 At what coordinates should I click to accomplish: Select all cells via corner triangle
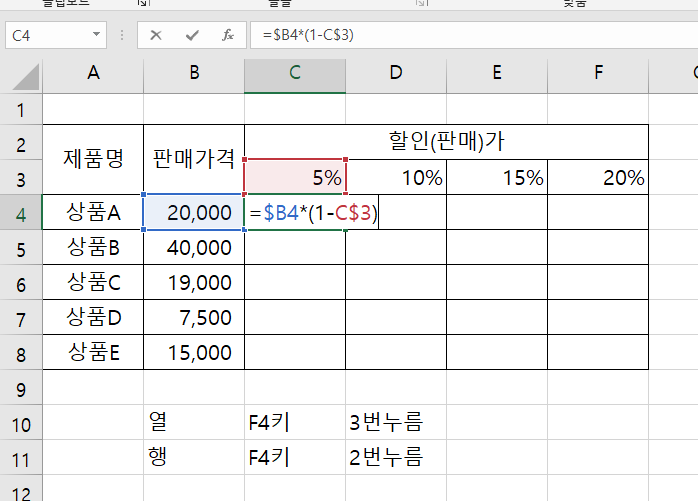tap(26, 76)
